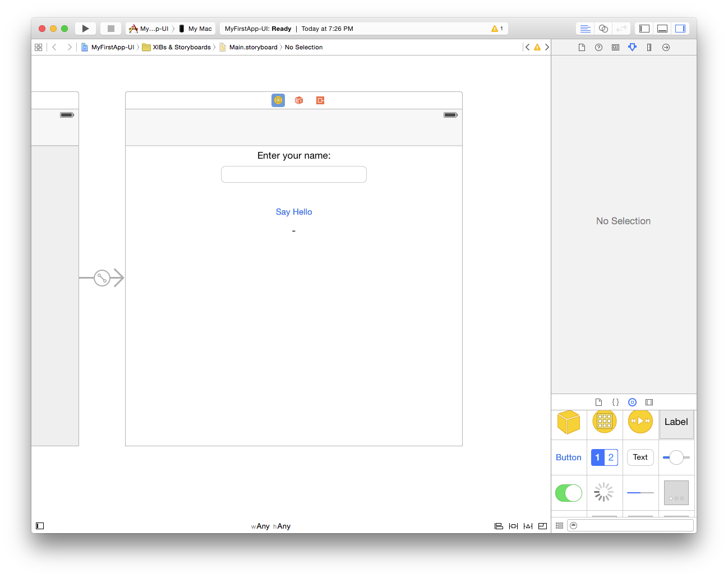Pick the Progress View library item
The image size is (728, 578).
coord(641,493)
